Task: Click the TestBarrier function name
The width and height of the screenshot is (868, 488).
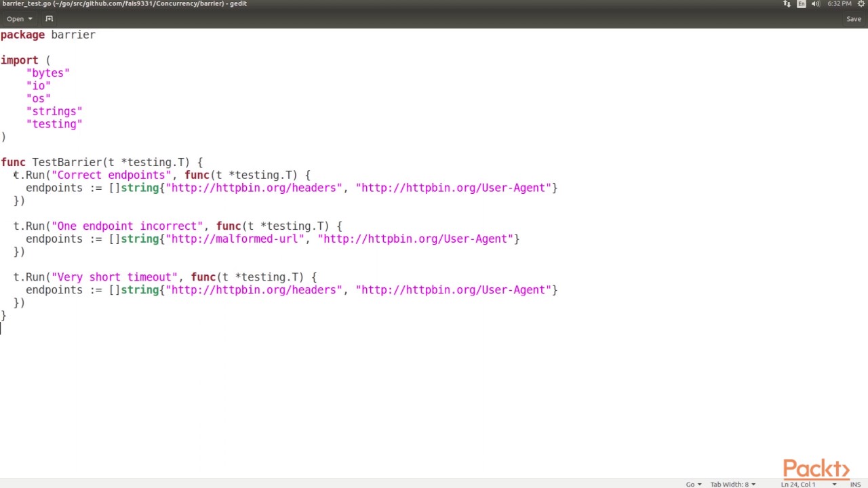Action: coord(67,162)
